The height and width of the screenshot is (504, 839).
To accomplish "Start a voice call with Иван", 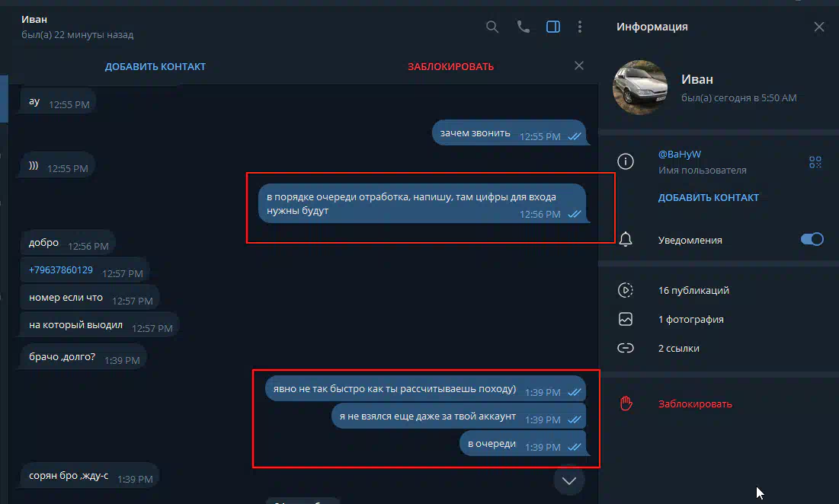I will point(523,27).
